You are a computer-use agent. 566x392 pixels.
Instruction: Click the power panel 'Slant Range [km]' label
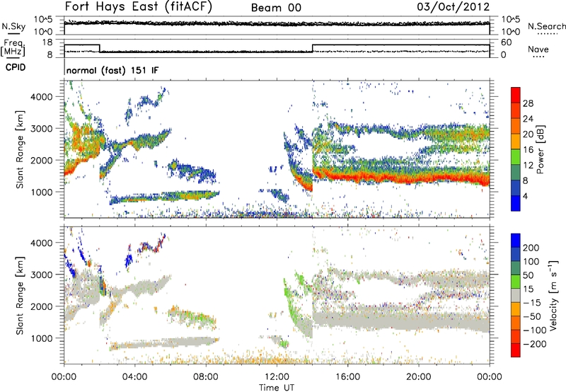20,149
